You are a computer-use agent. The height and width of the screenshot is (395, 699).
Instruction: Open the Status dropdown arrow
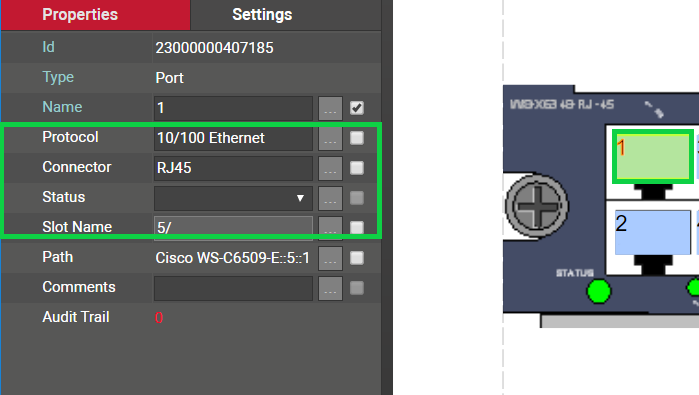300,198
